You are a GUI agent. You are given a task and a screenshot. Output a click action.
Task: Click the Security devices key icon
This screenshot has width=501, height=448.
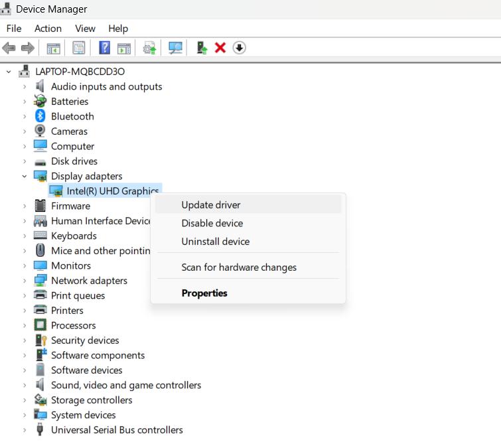pyautogui.click(x=40, y=340)
